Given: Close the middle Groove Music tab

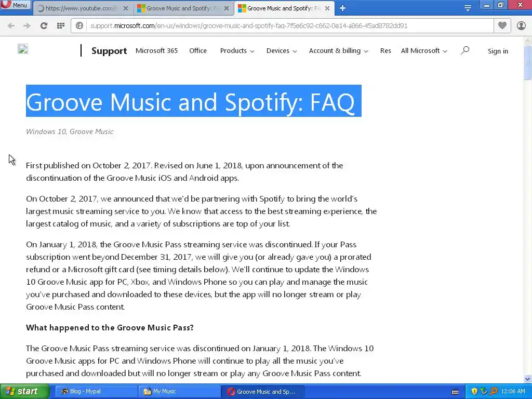Looking at the screenshot, I should coord(227,8).
